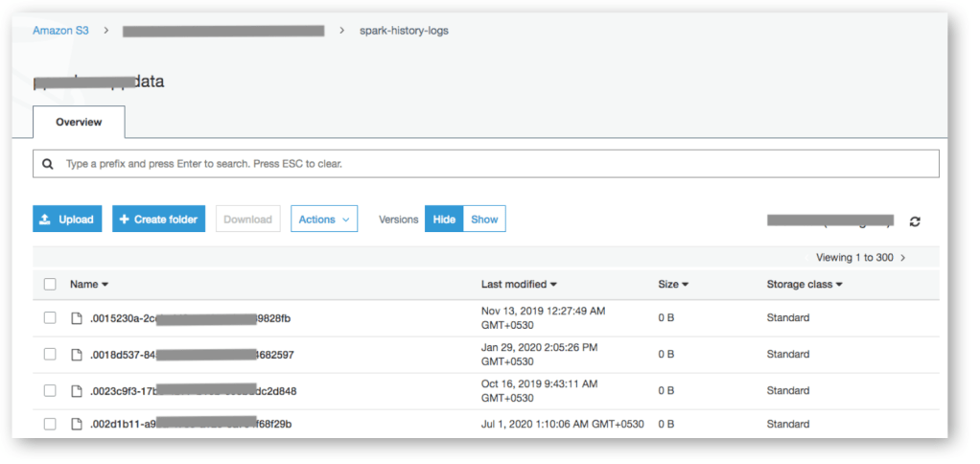Click the file icon for .002d1b11 entry
Screen dimensions: 980x464
[x=77, y=424]
